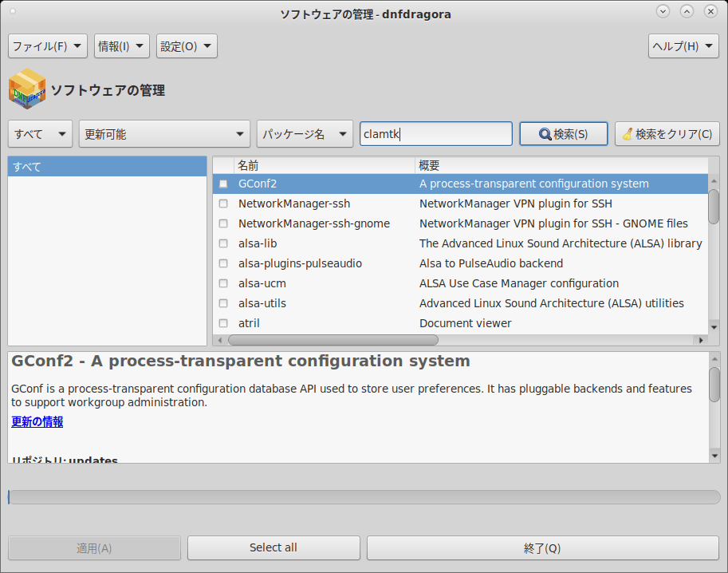Minimize the dnfdragora window

click(663, 11)
